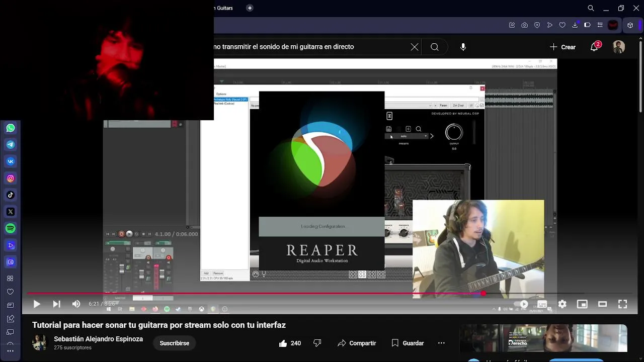Open the speed dial grid in sidebar
The height and width of the screenshot is (362, 644).
[x=10, y=279]
